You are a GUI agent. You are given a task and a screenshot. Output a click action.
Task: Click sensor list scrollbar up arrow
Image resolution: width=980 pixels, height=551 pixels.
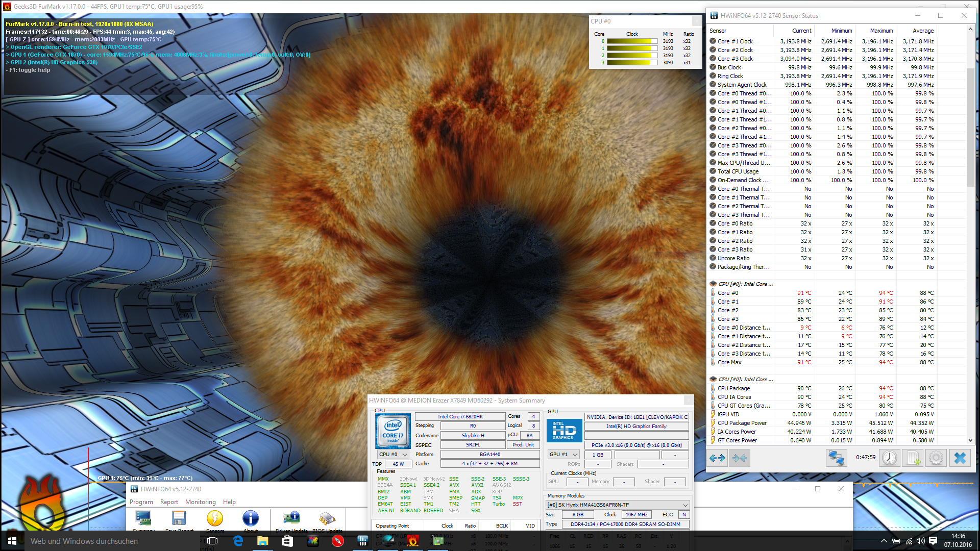tap(970, 30)
